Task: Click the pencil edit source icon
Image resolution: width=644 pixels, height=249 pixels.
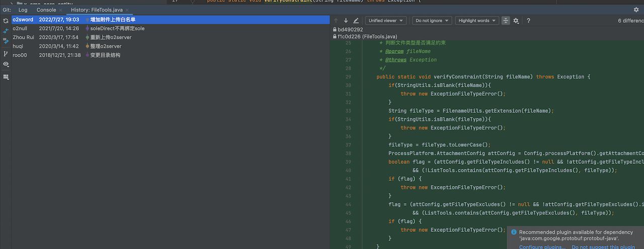Action: coord(356,21)
